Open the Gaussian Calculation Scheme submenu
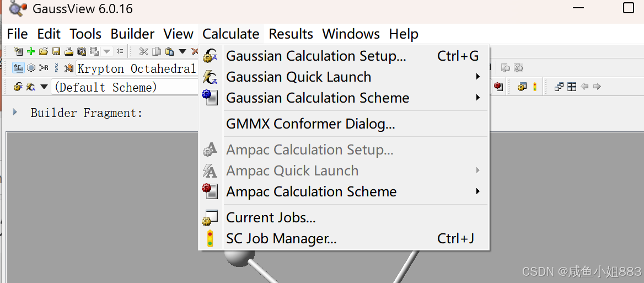 pyautogui.click(x=344, y=98)
